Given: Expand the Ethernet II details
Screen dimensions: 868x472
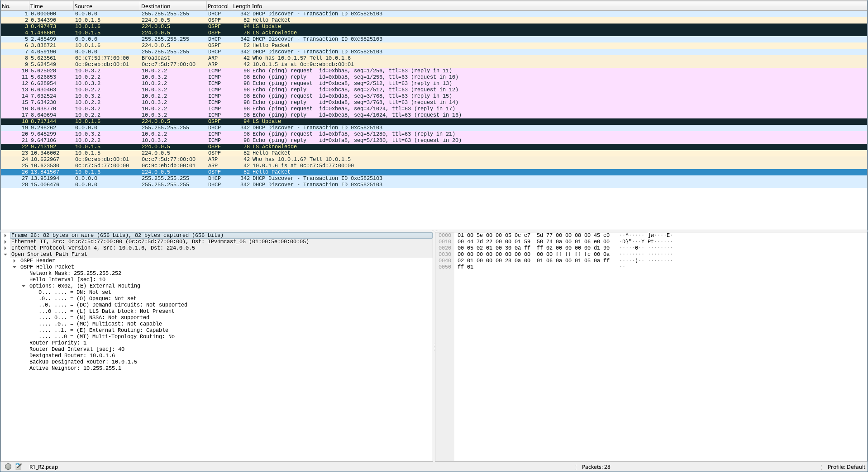Looking at the screenshot, I should click(x=5, y=242).
